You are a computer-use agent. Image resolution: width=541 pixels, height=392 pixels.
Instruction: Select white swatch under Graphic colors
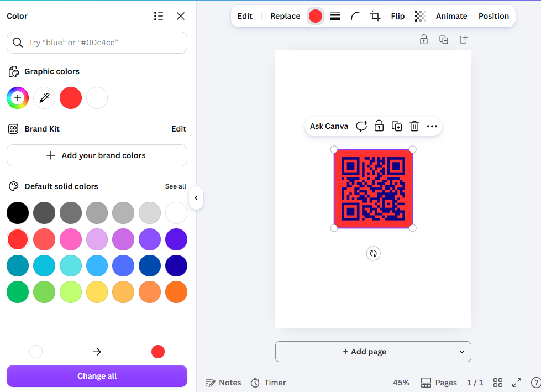[x=97, y=98]
